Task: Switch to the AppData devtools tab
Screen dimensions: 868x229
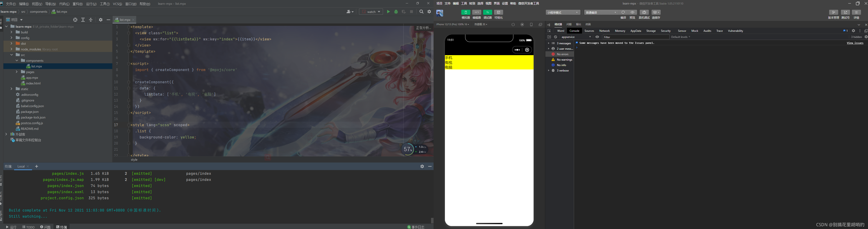Action: 635,31
